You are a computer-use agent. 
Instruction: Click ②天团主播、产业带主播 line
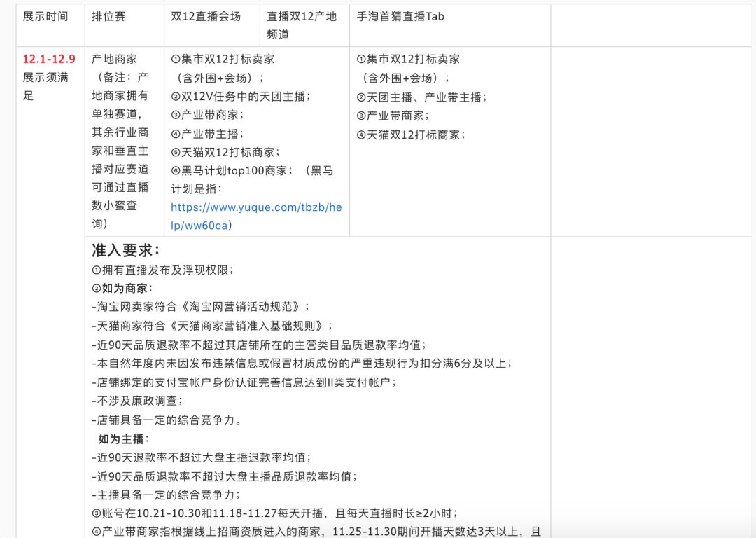pos(422,97)
